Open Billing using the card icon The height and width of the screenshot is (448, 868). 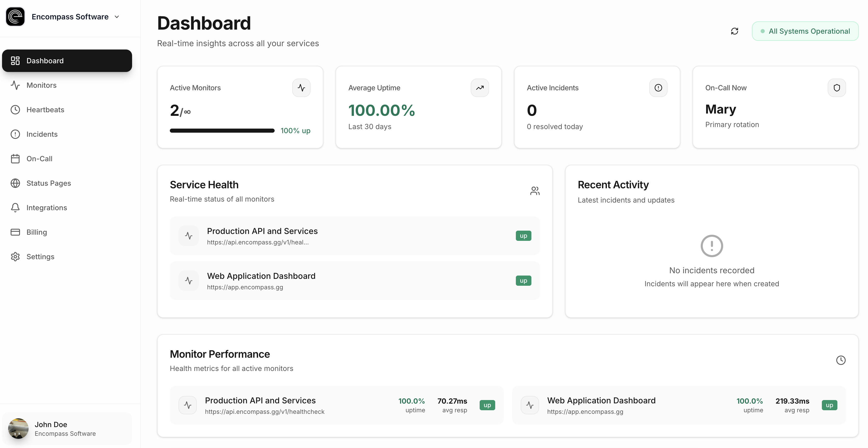coord(16,232)
